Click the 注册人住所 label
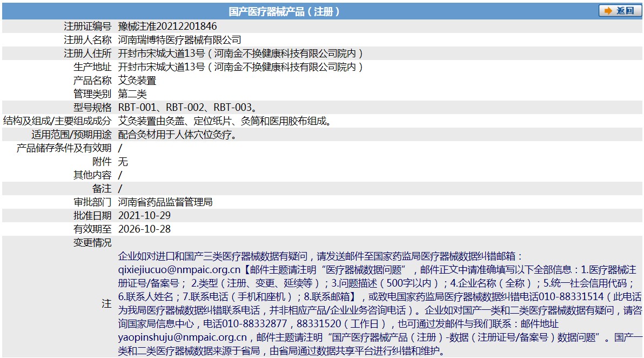Viewport: 644px width, 358px height. click(x=88, y=54)
